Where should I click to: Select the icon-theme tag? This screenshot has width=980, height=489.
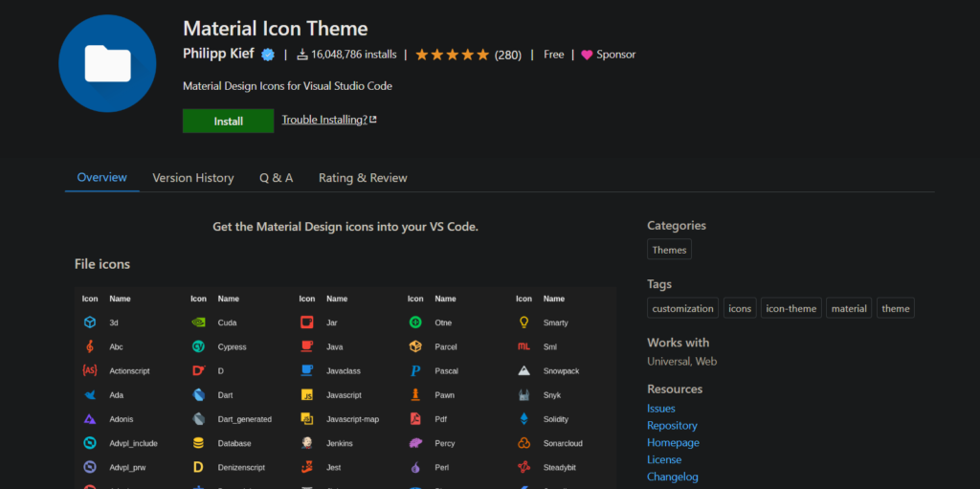coord(791,308)
